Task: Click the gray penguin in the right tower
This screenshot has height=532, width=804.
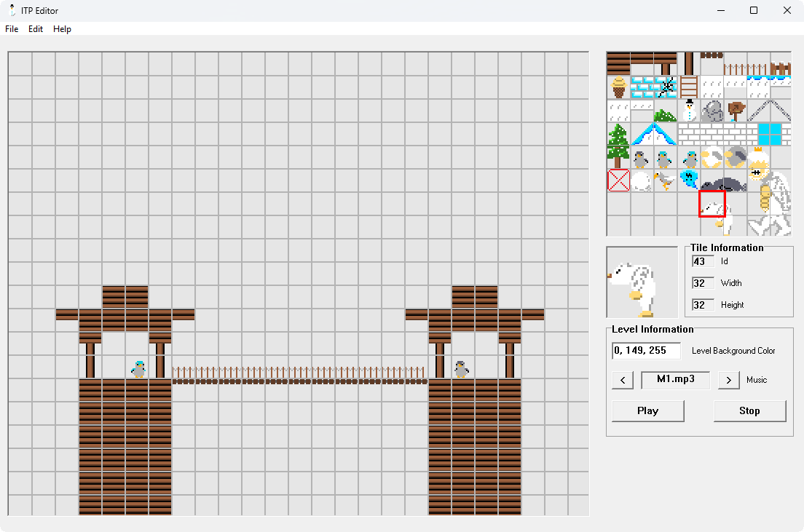Action: [462, 369]
